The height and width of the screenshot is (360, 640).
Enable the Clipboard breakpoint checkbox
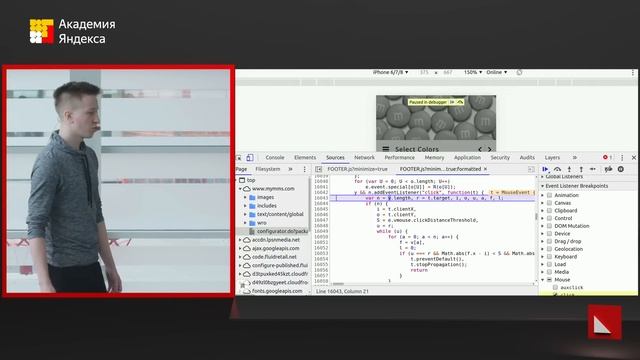click(549, 211)
